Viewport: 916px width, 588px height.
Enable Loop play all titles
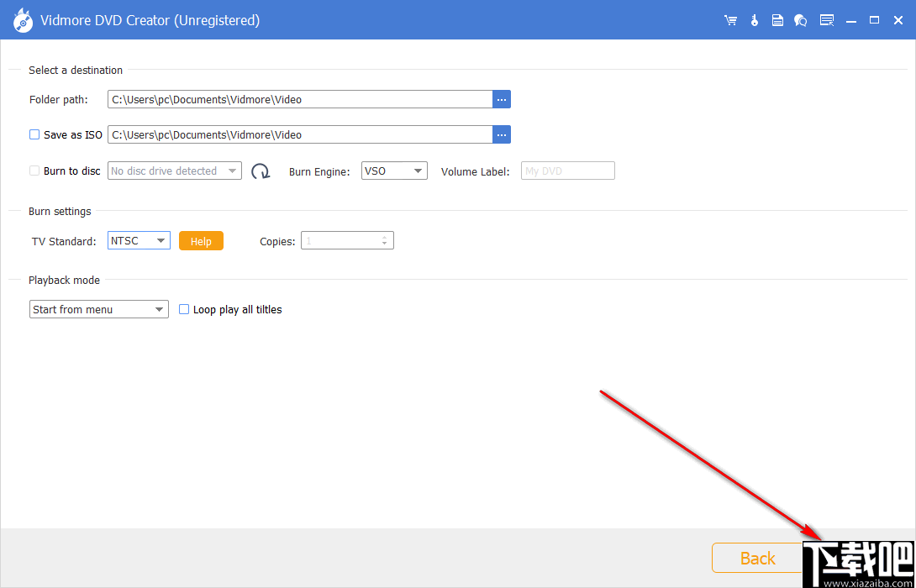[x=184, y=309]
